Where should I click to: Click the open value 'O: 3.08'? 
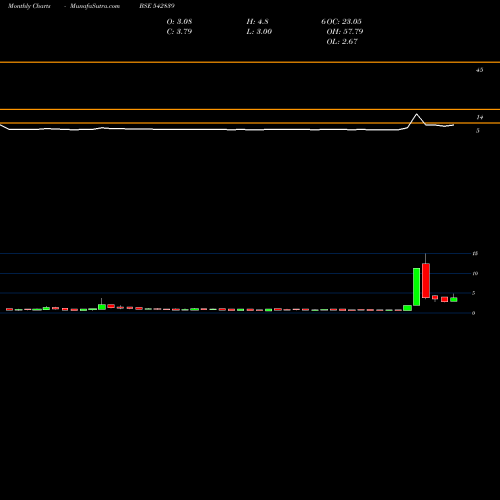(x=179, y=22)
